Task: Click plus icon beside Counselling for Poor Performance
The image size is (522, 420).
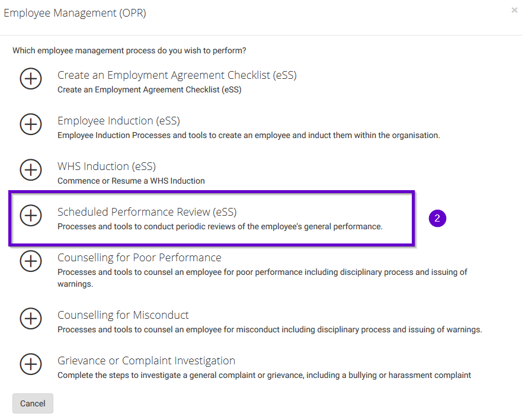Action: [31, 261]
